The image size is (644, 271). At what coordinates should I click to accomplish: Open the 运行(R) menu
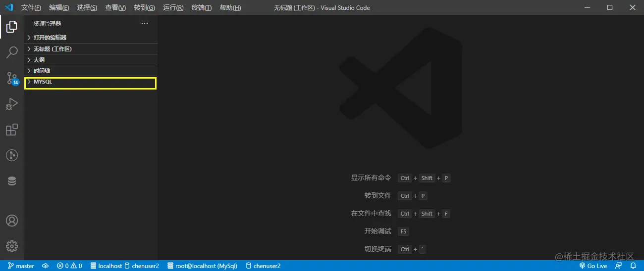tap(173, 7)
